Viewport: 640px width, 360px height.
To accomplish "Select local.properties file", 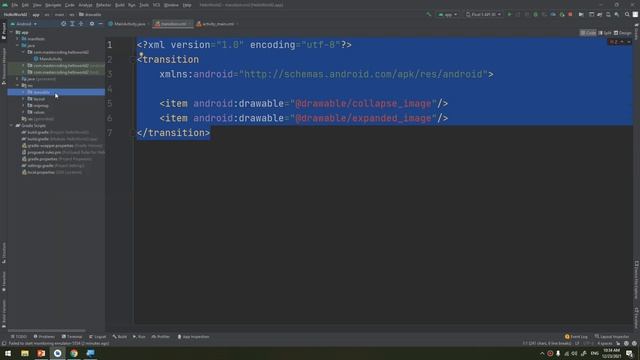I will point(41,172).
